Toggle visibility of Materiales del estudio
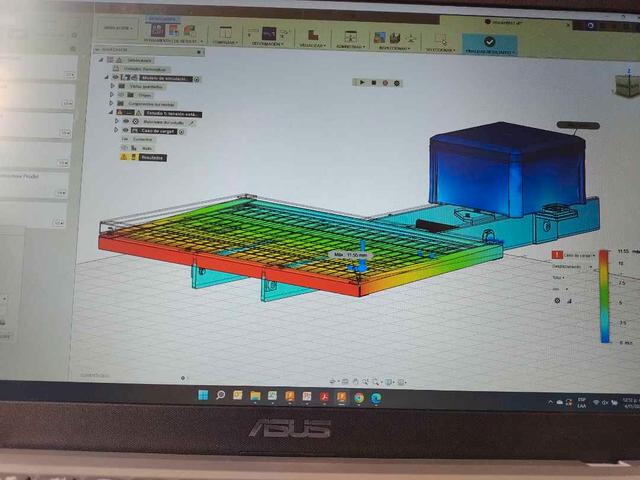This screenshot has height=480, width=640. 126,121
